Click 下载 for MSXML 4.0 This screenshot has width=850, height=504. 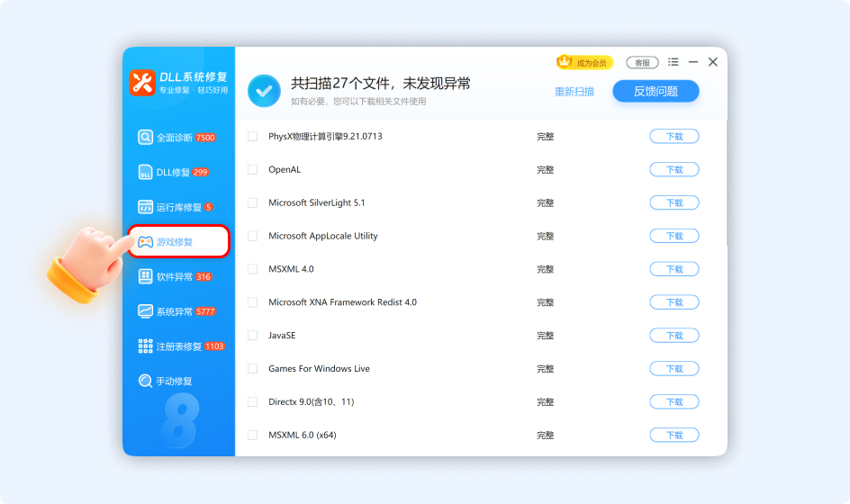[674, 269]
